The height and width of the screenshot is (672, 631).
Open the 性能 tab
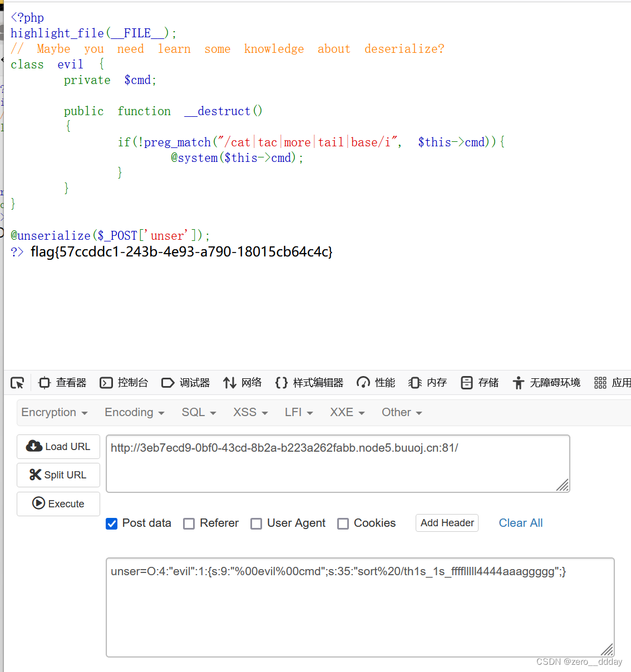pos(376,383)
